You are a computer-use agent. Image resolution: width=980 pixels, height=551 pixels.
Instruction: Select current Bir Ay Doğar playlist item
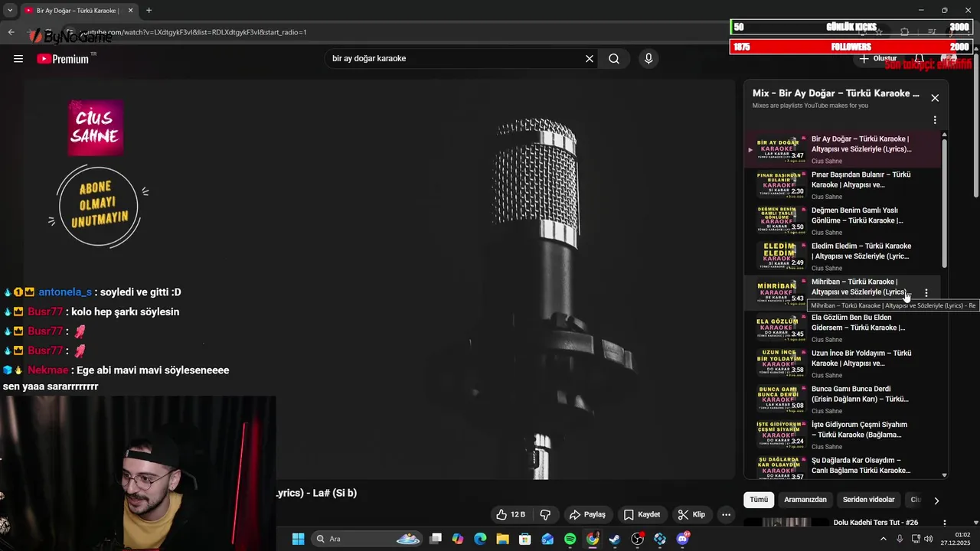(842, 149)
